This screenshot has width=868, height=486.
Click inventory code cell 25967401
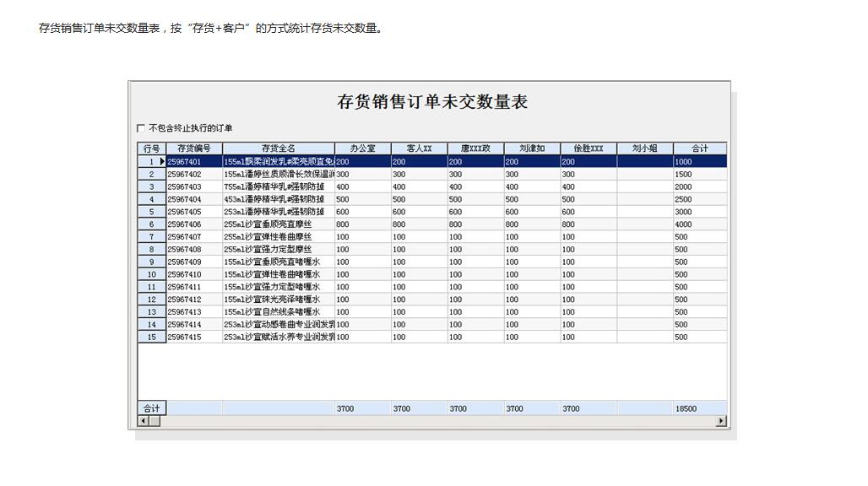194,161
